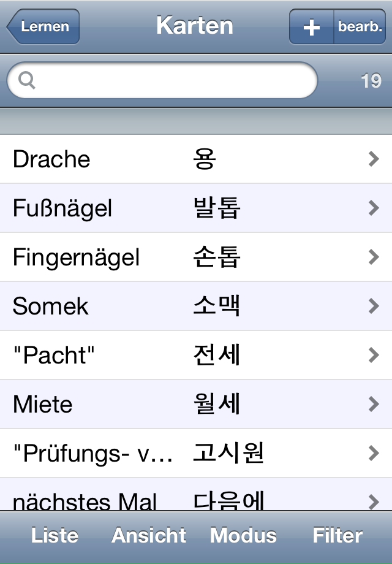Tap the Korean word 소맥

[x=216, y=307]
